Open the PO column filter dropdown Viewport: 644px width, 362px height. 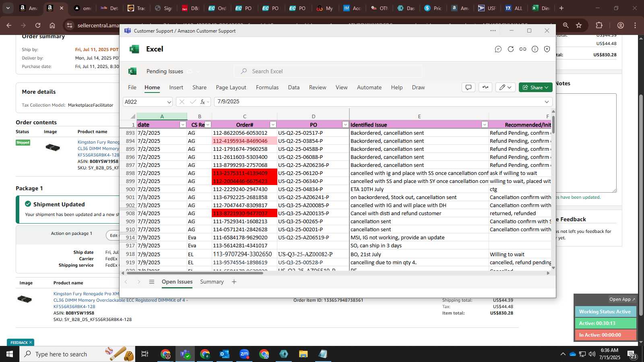345,125
